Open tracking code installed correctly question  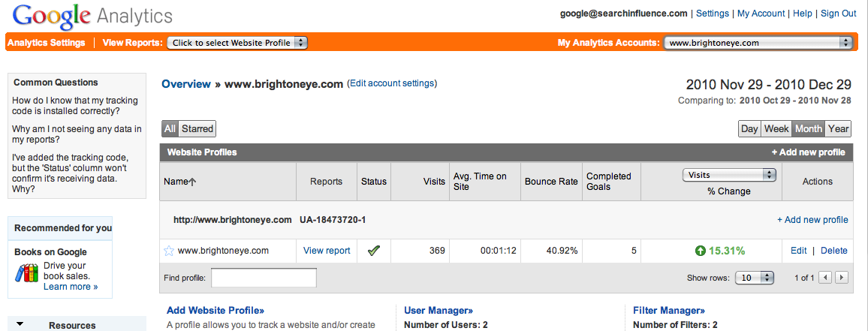[x=75, y=106]
